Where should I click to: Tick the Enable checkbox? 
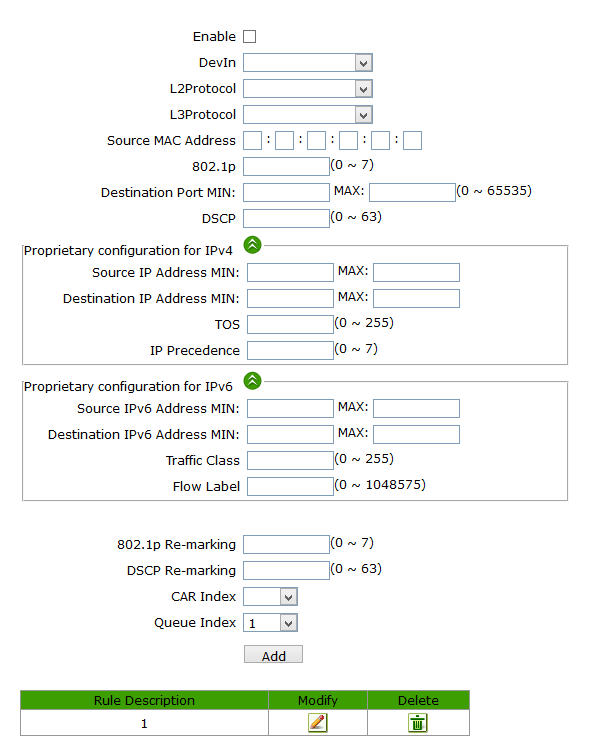(x=249, y=37)
